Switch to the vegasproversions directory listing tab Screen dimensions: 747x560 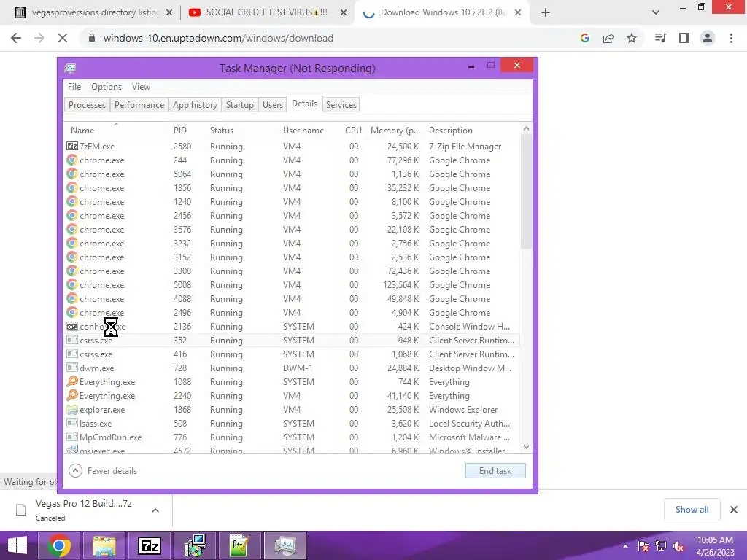click(x=93, y=12)
